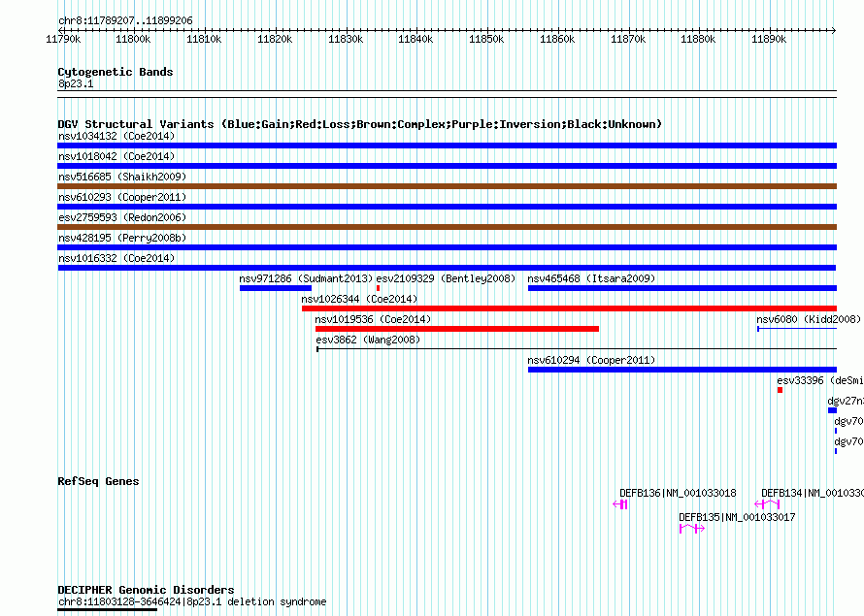Click the nsv610294 (Cooper2011) blue bar
The width and height of the screenshot is (864, 616).
click(x=682, y=370)
